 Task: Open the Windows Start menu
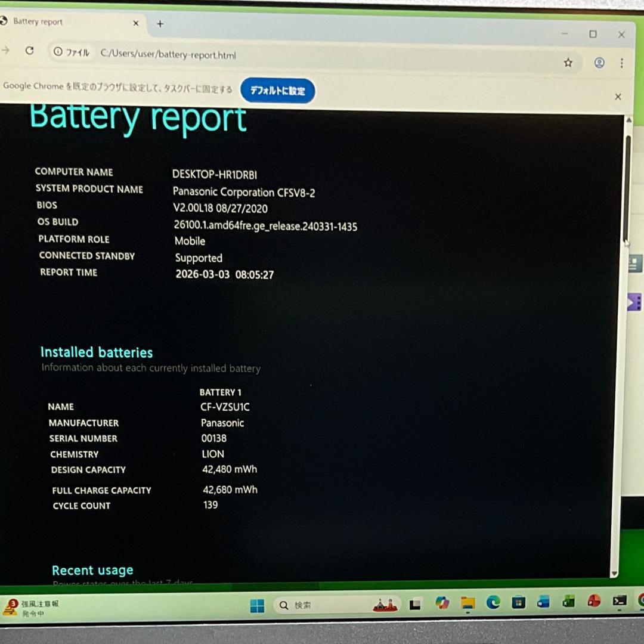coord(257,605)
